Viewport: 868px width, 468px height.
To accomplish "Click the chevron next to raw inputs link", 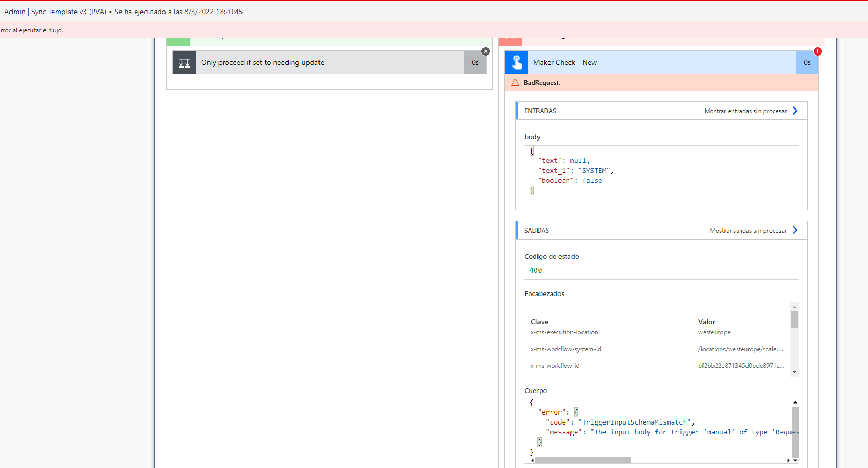I will click(x=795, y=111).
